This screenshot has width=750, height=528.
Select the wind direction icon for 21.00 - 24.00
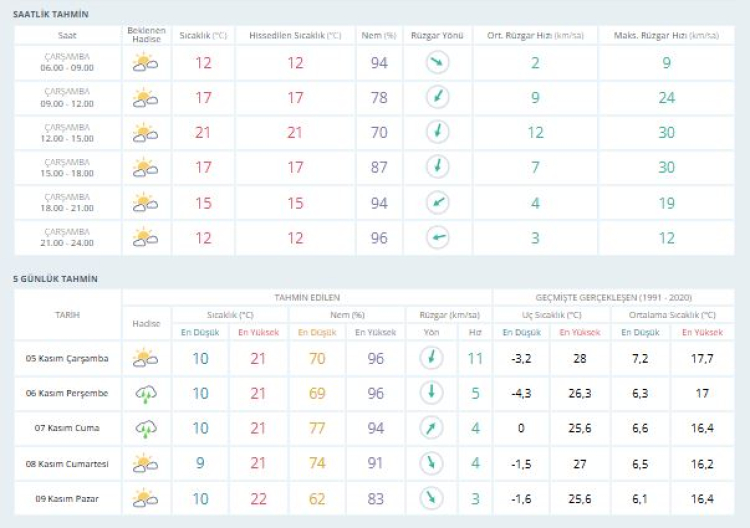437,238
